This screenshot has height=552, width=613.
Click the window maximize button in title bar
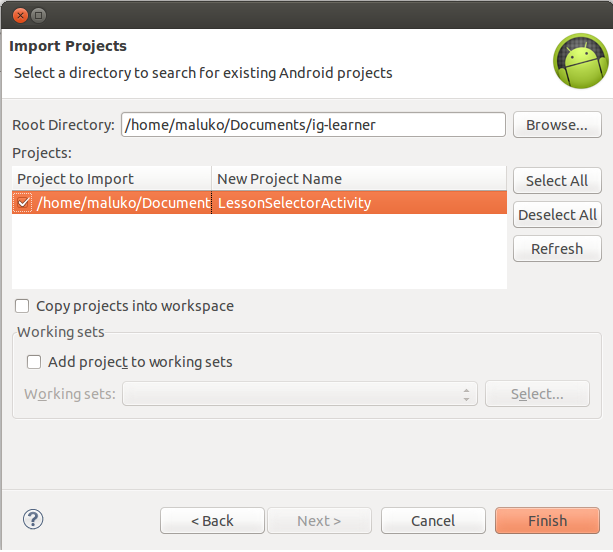point(38,16)
